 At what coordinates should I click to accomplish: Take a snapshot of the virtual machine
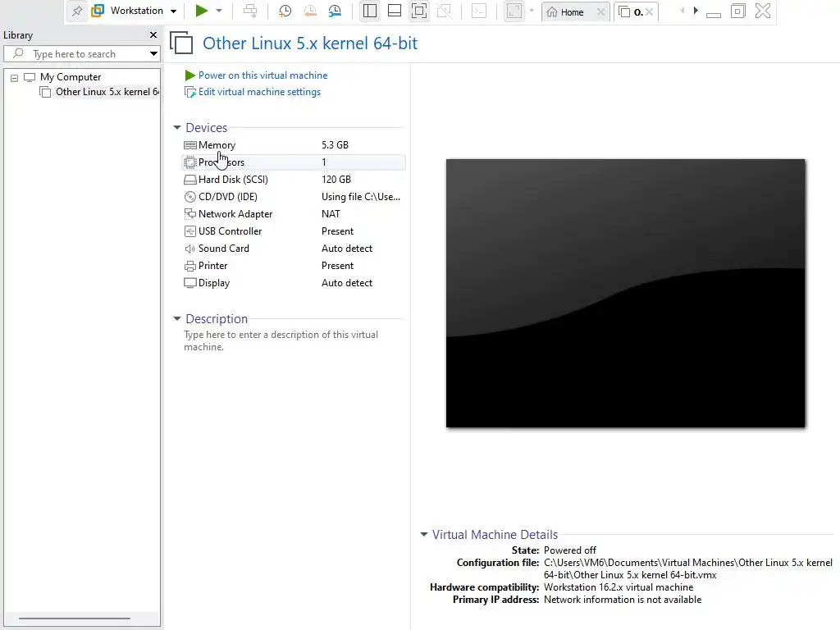(x=285, y=11)
